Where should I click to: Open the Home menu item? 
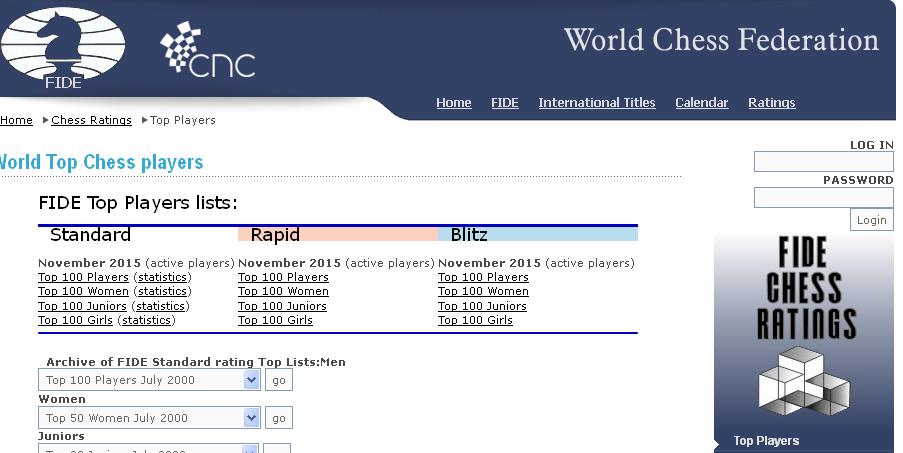tap(453, 103)
